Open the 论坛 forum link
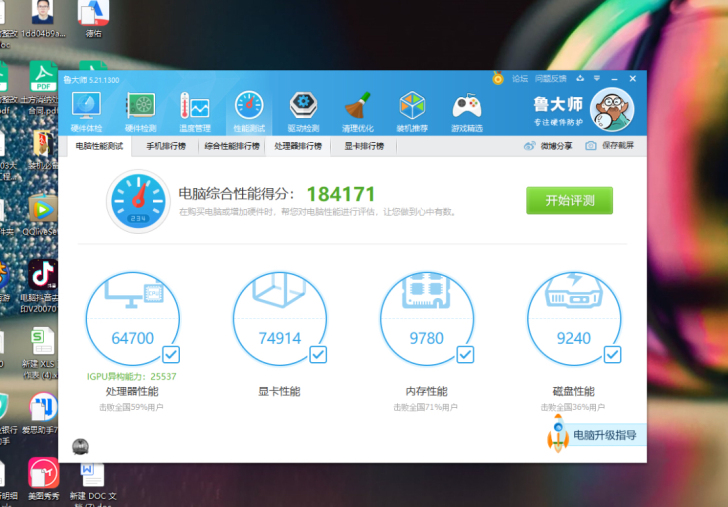The width and height of the screenshot is (728, 507). 520,78
